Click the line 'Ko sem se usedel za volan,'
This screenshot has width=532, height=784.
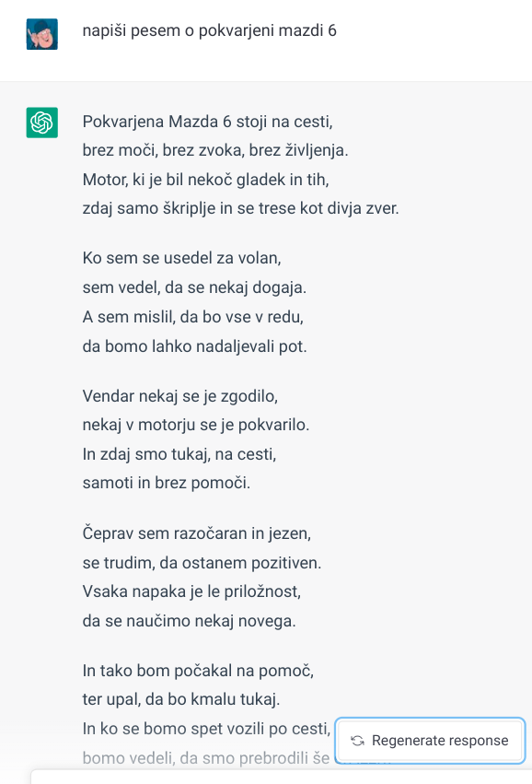coord(182,258)
